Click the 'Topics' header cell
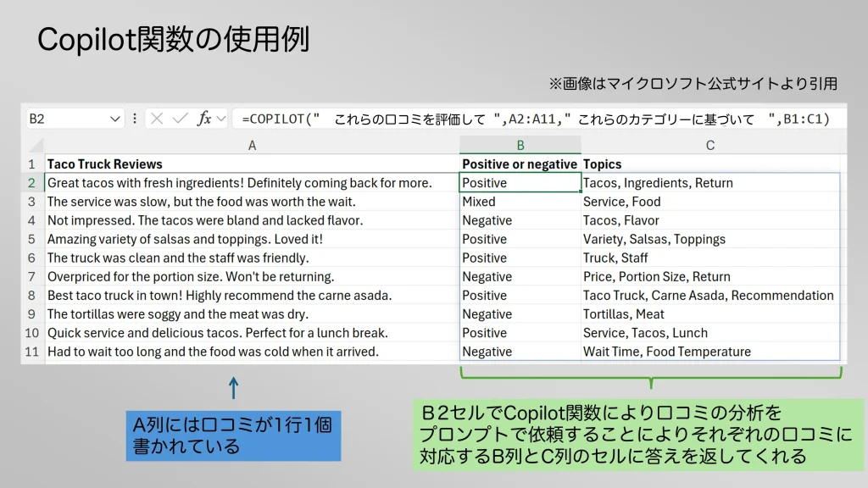 (x=710, y=164)
